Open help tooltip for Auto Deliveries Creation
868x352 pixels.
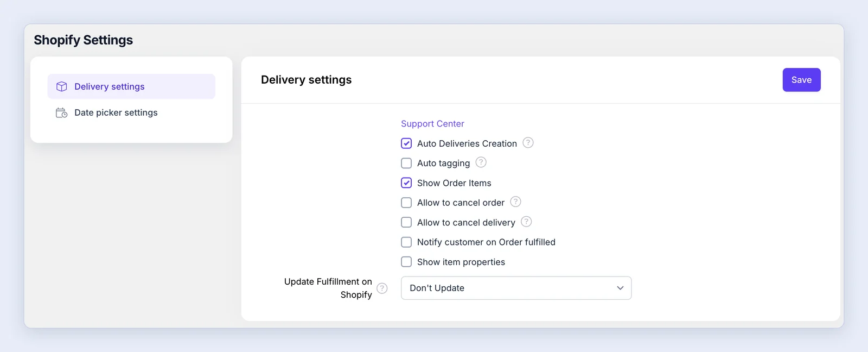click(528, 143)
